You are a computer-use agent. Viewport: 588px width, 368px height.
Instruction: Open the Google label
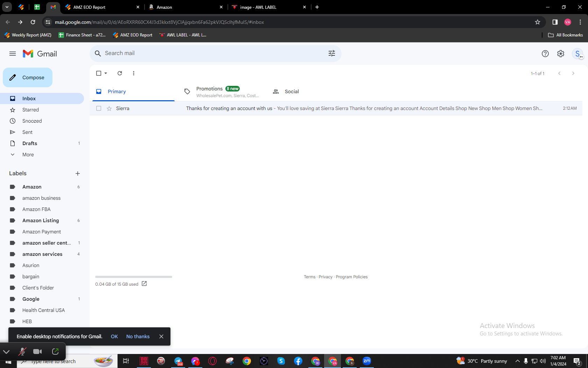pyautogui.click(x=42, y=299)
